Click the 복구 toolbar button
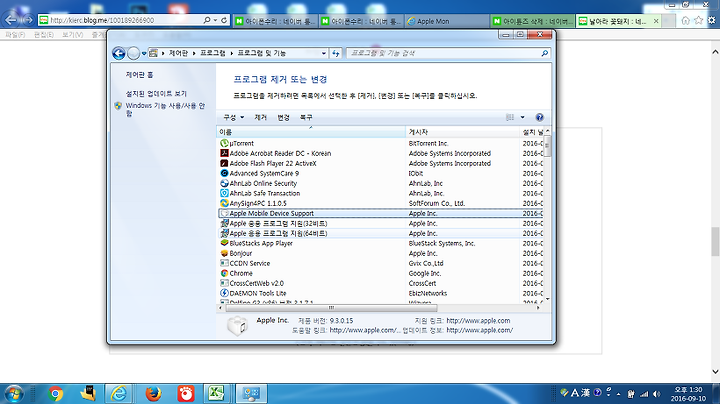 tap(306, 118)
